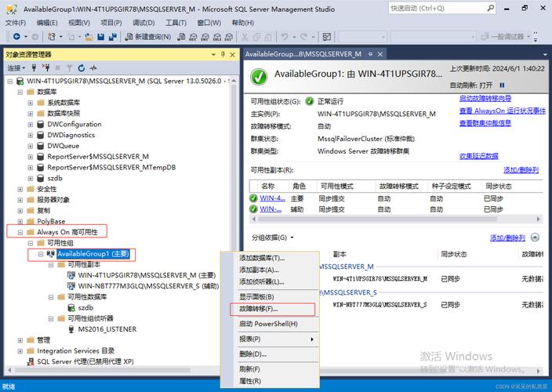Open the 工具(T) menu
This screenshot has height=392, width=552.
pyautogui.click(x=176, y=23)
